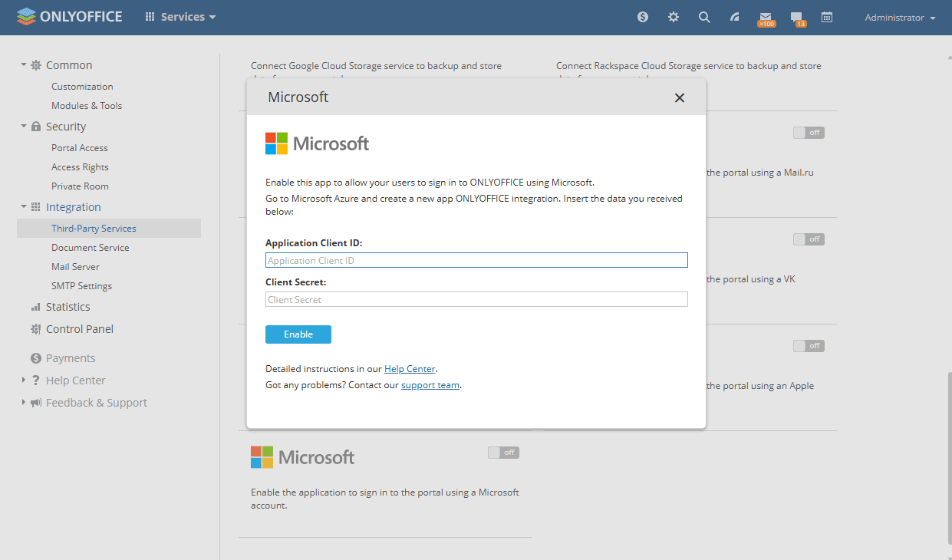Expand the Feedback & Support section arrow
This screenshot has height=560, width=952.
click(24, 403)
